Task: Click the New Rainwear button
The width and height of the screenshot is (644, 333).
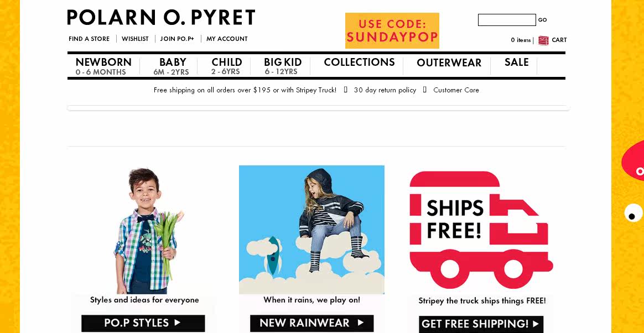Action: [x=311, y=323]
